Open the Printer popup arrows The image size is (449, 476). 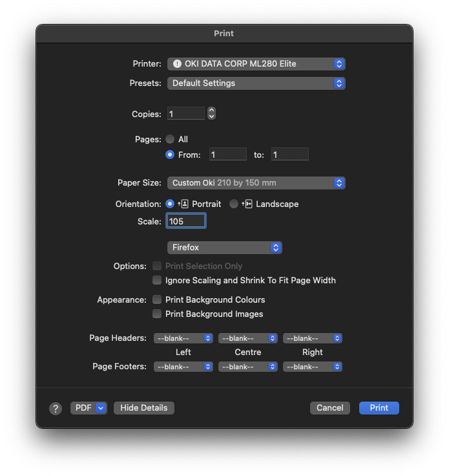tap(339, 64)
